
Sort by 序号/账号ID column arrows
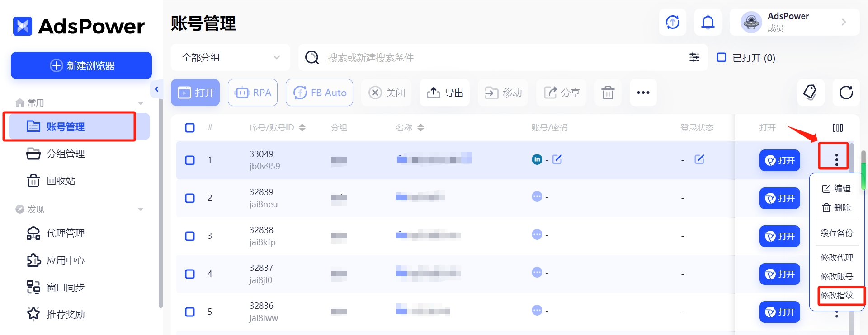302,128
